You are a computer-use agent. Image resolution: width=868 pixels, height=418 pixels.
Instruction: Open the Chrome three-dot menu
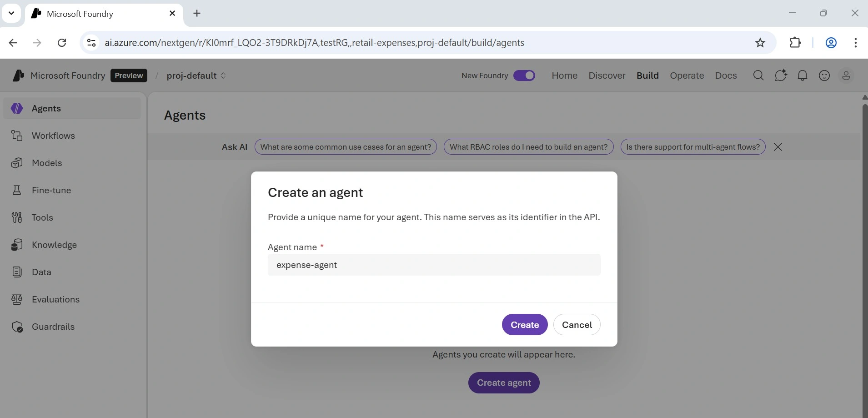pos(856,43)
